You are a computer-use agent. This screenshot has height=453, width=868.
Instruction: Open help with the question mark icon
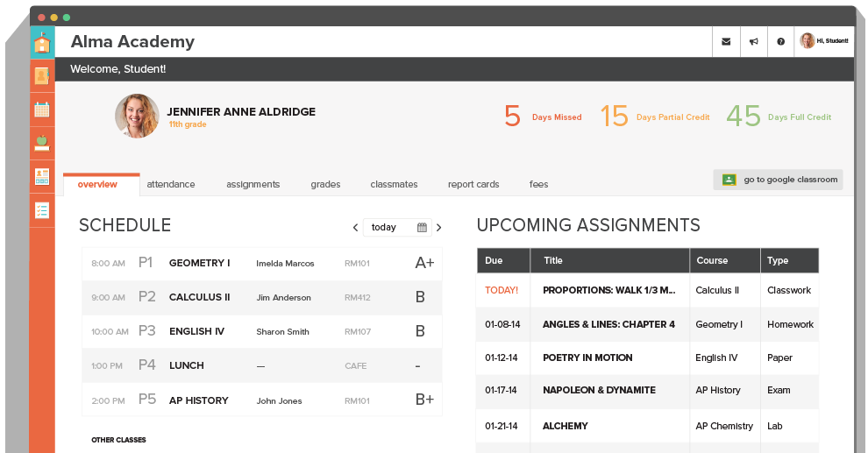780,41
